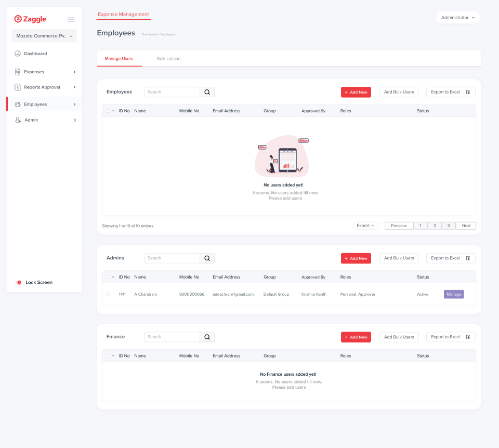Click the Lock Screen padlock icon
The height and width of the screenshot is (448, 499).
point(19,282)
